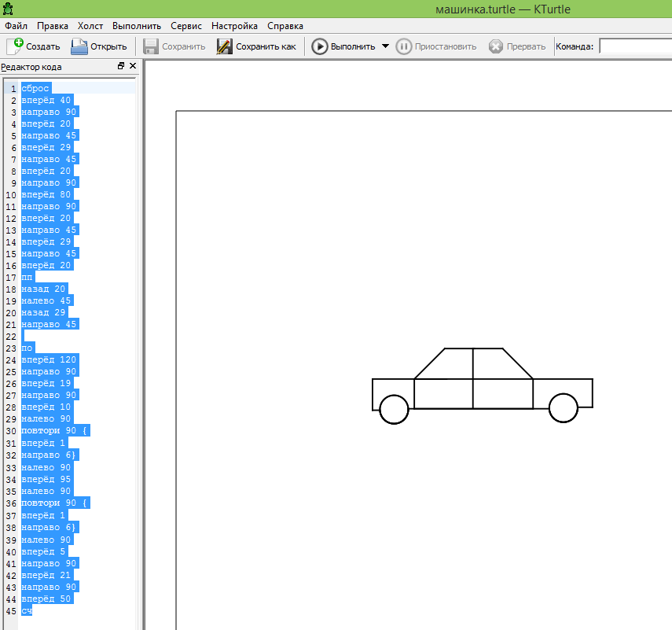Click the Создать (New) toolbar icon
Screen dimensions: 672x630
coord(15,46)
